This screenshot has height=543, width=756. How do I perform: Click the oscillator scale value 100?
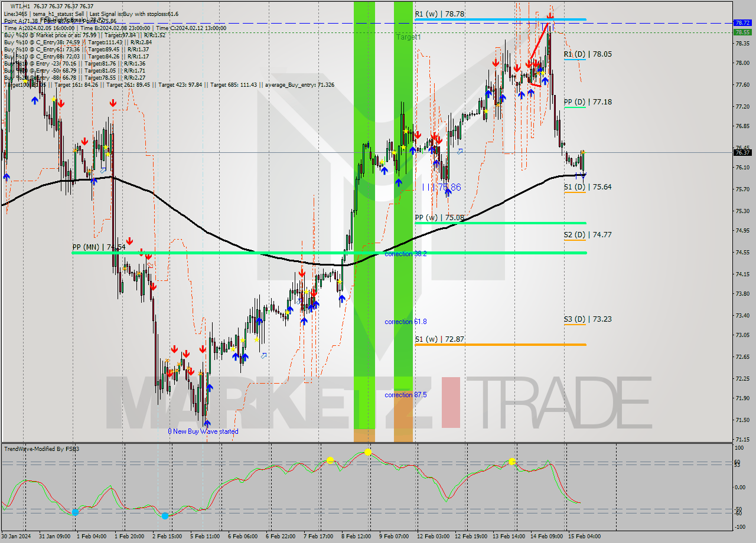[739, 449]
